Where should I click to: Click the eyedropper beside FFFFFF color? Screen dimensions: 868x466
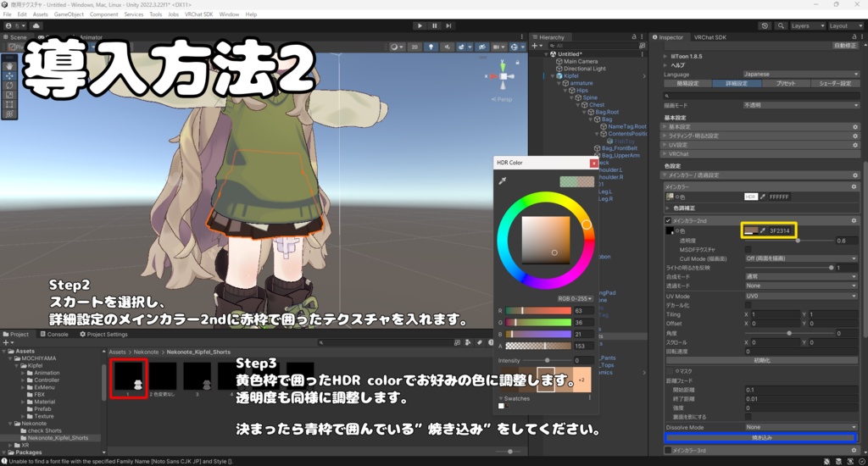click(763, 197)
